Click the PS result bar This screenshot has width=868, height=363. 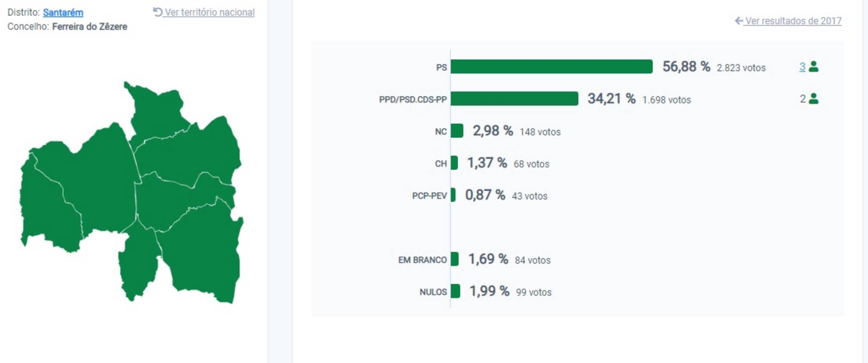[x=551, y=66]
